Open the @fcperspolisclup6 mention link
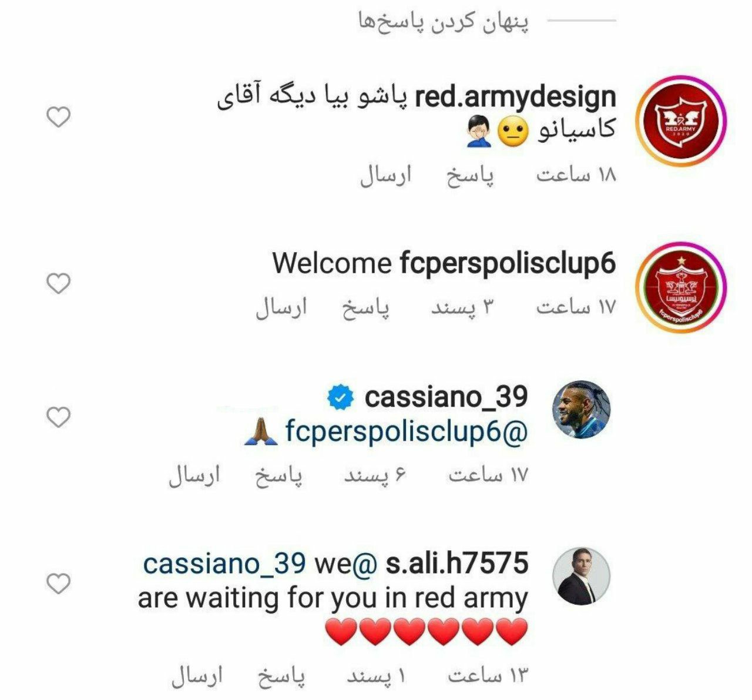 pyautogui.click(x=406, y=432)
